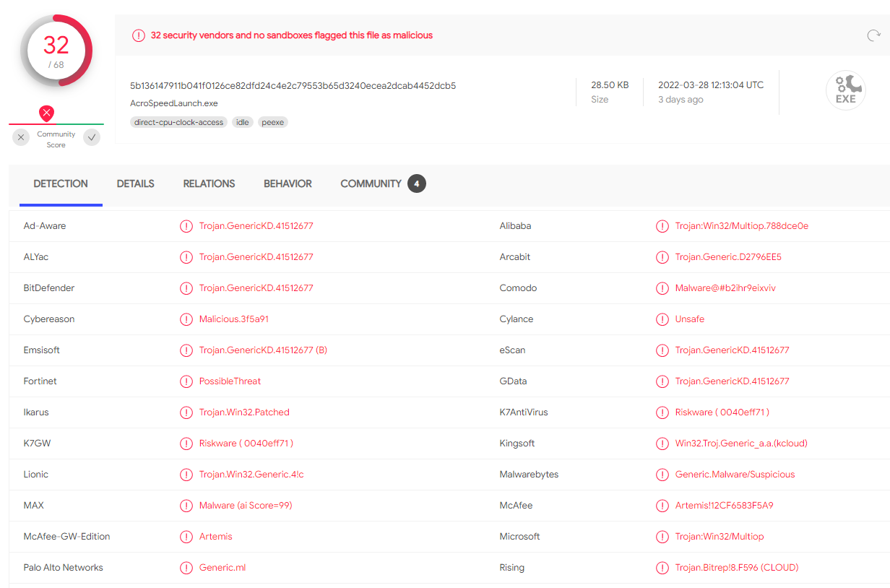Click Cybereason result Malicious.3f5a91
This screenshot has width=890, height=588.
[x=234, y=319]
